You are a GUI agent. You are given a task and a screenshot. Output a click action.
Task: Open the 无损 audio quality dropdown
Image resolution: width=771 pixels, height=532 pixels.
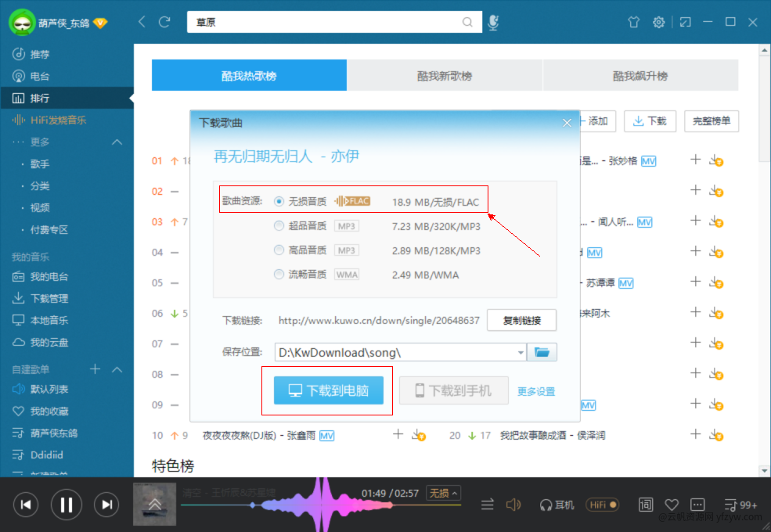pyautogui.click(x=443, y=493)
